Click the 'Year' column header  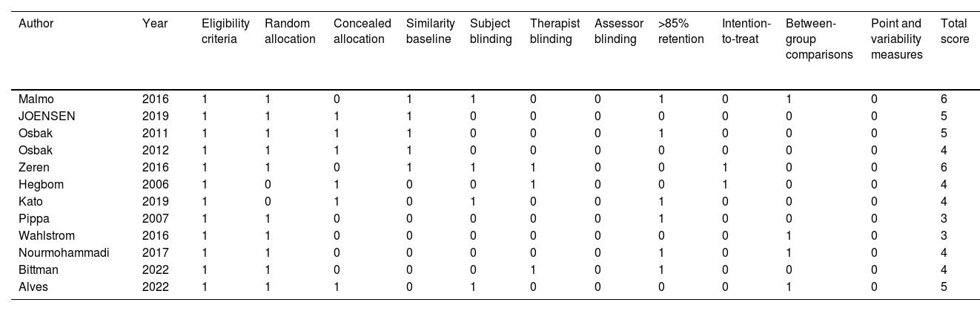coord(155,24)
